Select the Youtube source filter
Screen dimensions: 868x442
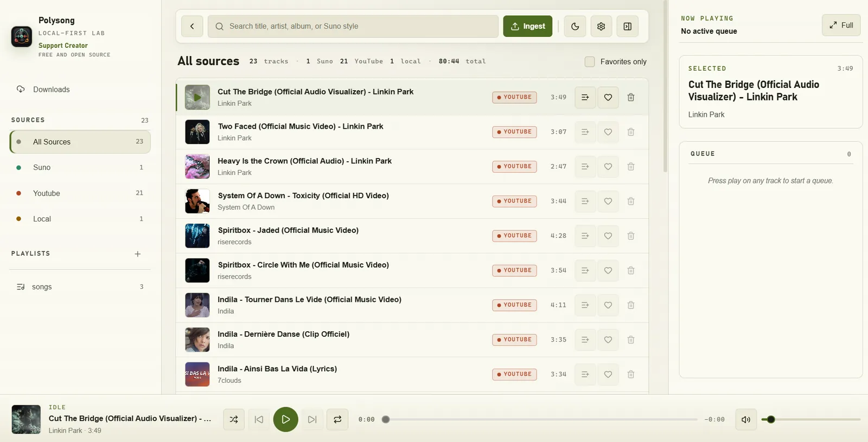coord(80,193)
